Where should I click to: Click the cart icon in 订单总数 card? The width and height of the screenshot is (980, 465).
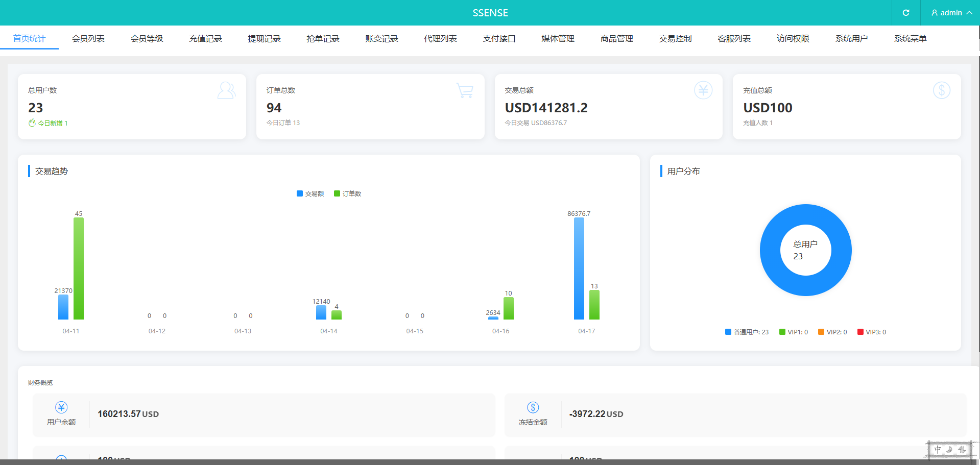pyautogui.click(x=465, y=90)
